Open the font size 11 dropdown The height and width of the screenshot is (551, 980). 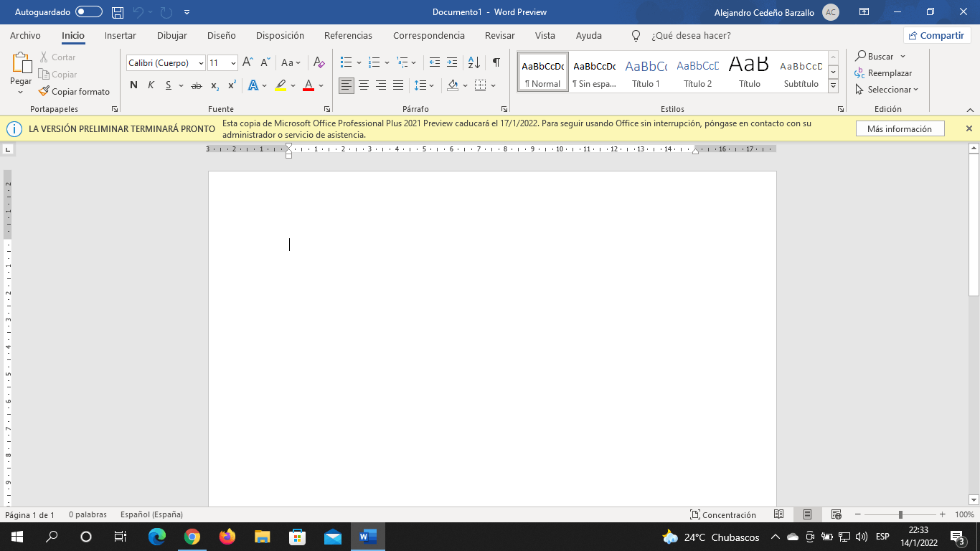pos(233,63)
